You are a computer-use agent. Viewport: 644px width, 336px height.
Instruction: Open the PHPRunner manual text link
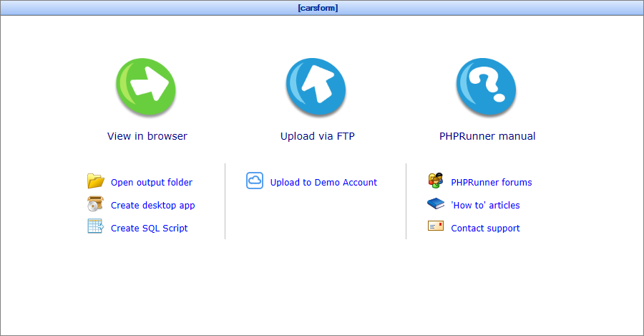pyautogui.click(x=487, y=136)
